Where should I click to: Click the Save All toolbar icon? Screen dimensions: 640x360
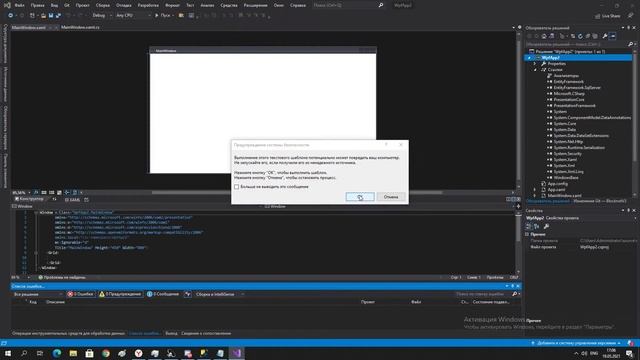pos(58,16)
